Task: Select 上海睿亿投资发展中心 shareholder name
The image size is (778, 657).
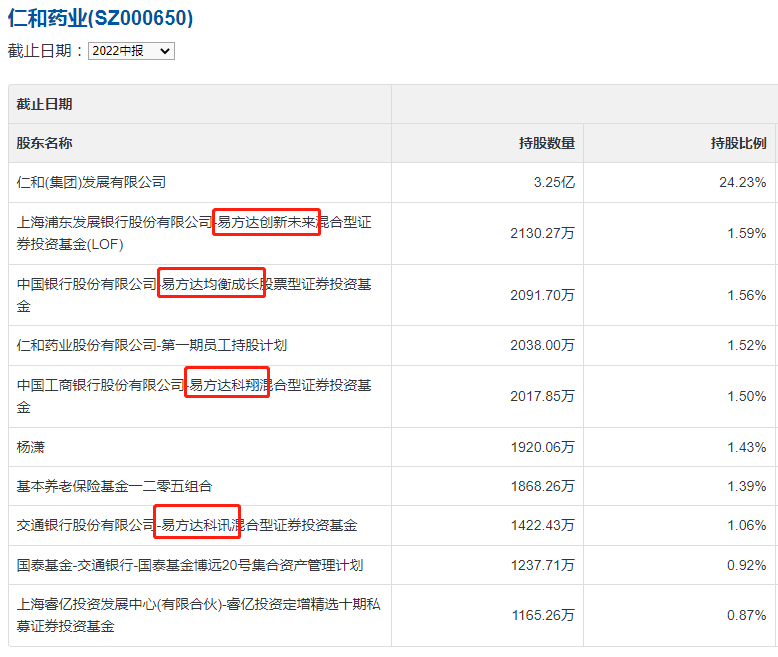Action: pyautogui.click(x=198, y=615)
